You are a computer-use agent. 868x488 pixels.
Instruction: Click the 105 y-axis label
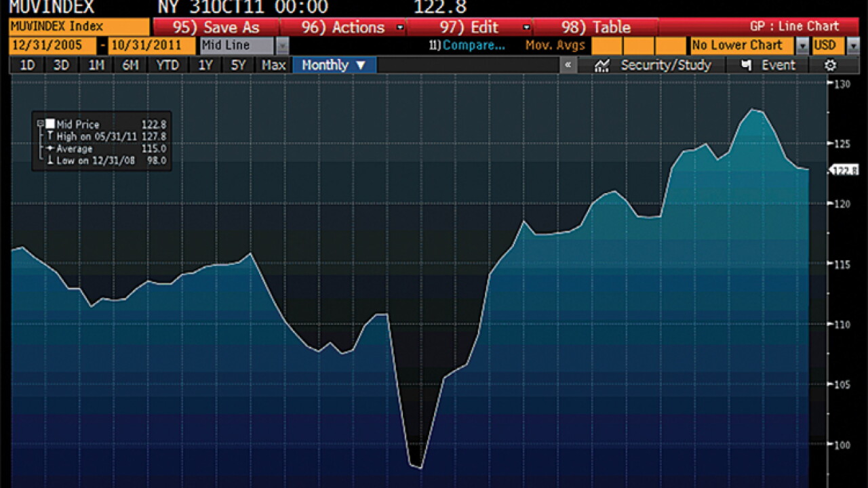[842, 385]
